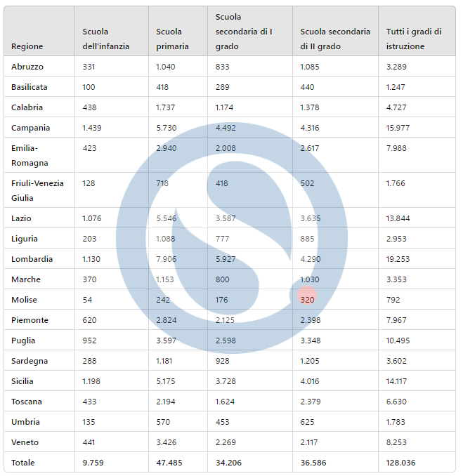Select the Friuli-Venezia Giulia region cell
This screenshot has width=463, height=476.
tap(37, 190)
